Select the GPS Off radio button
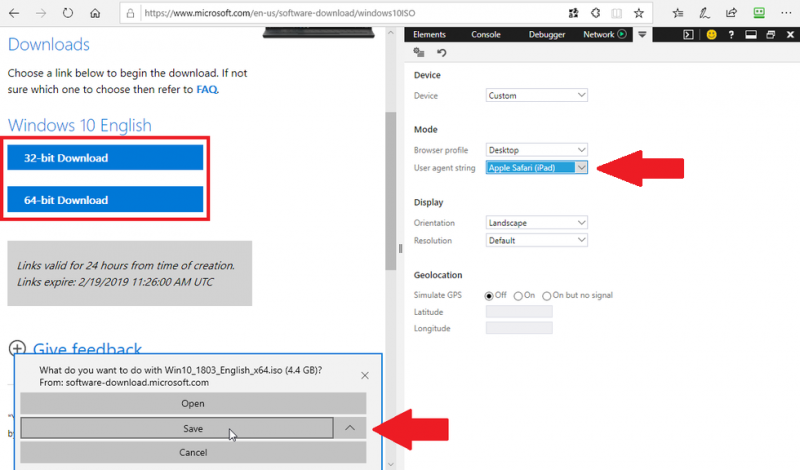 click(490, 295)
